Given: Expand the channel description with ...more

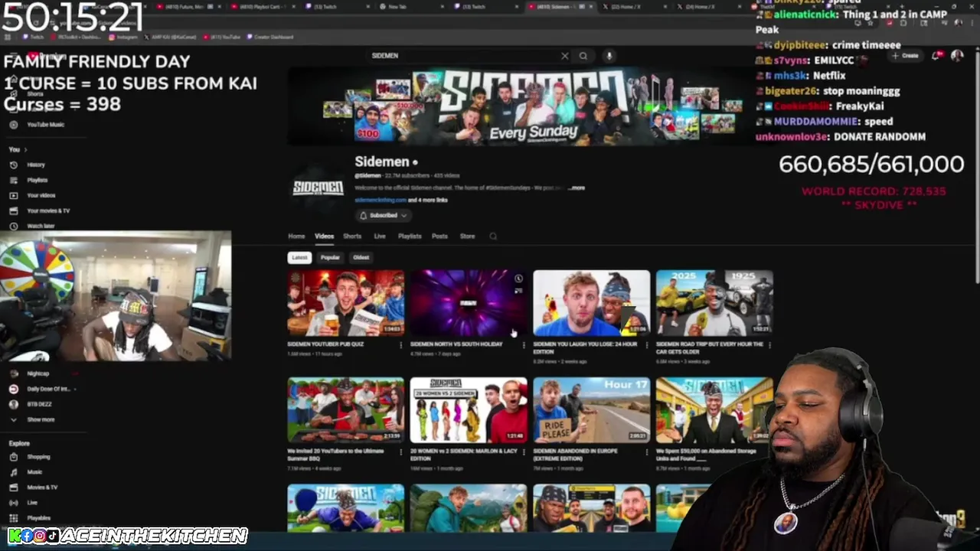Looking at the screenshot, I should (x=577, y=187).
